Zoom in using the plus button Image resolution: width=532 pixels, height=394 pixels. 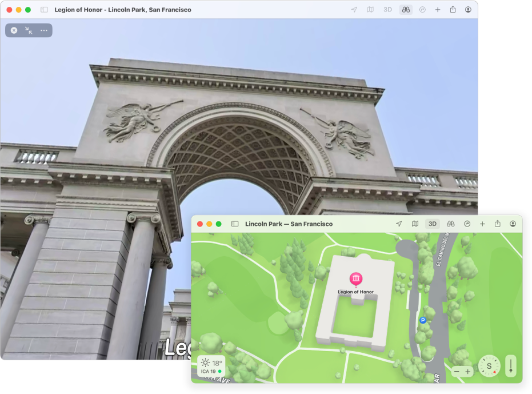(x=468, y=371)
